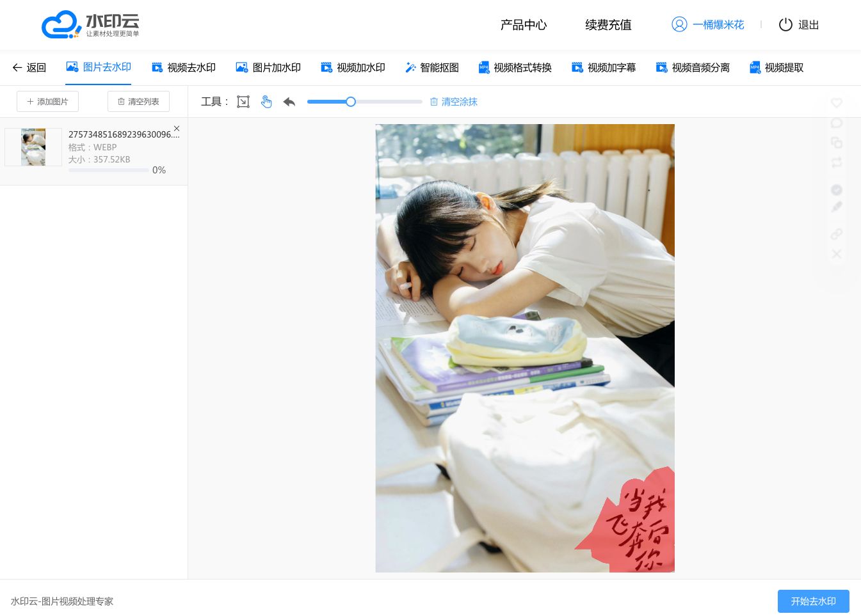Remove the image file with X
861x616 pixels.
[x=177, y=129]
